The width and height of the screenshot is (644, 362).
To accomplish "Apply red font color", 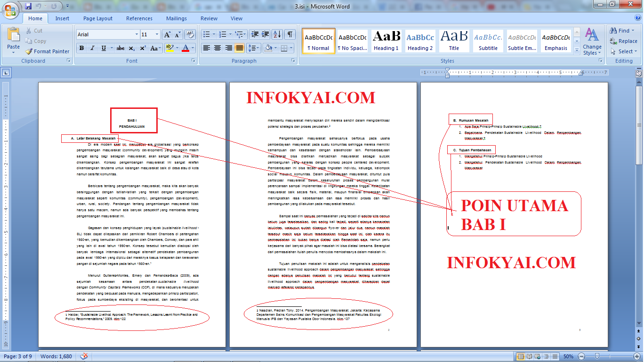I will (185, 48).
